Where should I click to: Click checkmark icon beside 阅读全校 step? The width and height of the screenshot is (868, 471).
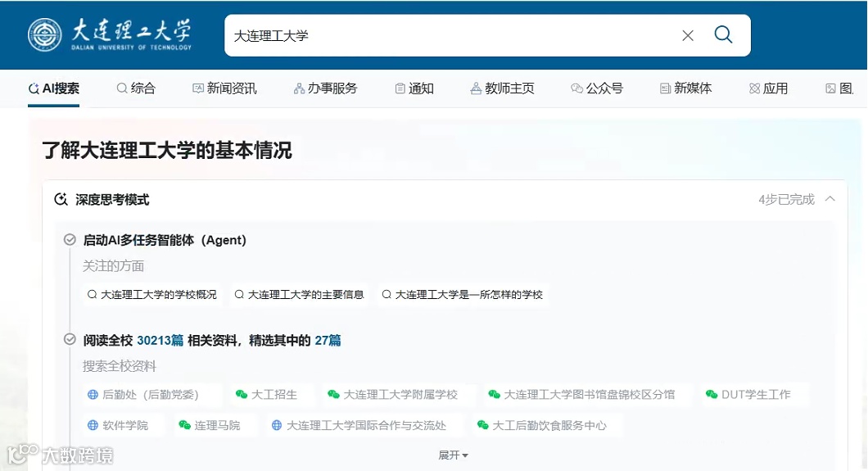click(x=70, y=339)
